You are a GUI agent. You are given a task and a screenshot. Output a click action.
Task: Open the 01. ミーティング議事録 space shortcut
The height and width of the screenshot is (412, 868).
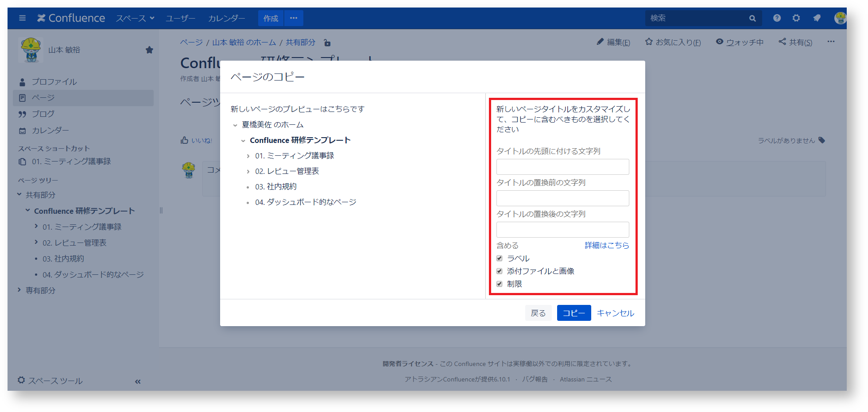coord(71,162)
